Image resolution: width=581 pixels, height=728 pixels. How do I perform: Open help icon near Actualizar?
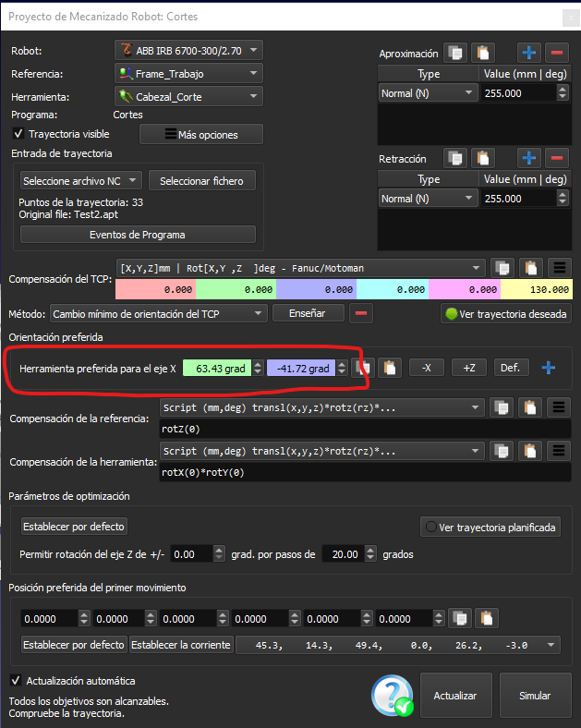tap(393, 696)
